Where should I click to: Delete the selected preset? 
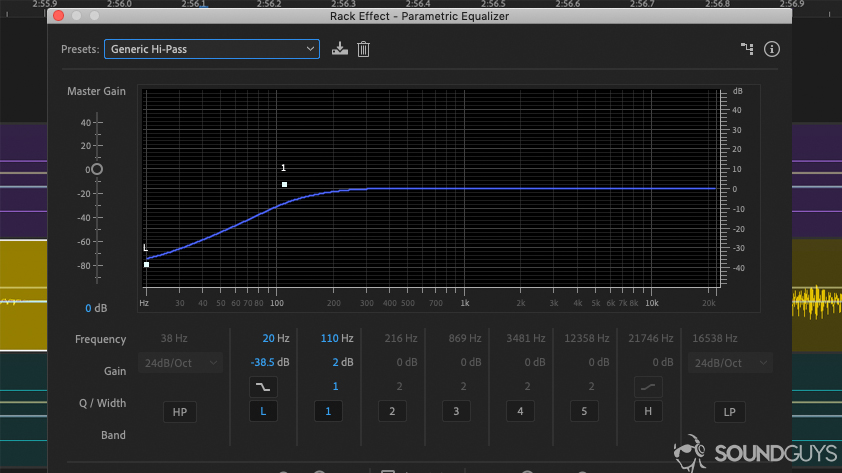tap(364, 49)
